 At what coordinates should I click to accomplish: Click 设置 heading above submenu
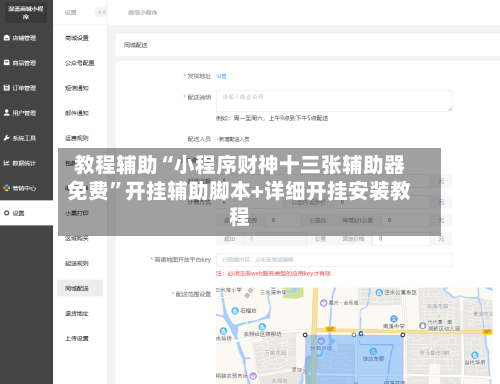tap(70, 12)
